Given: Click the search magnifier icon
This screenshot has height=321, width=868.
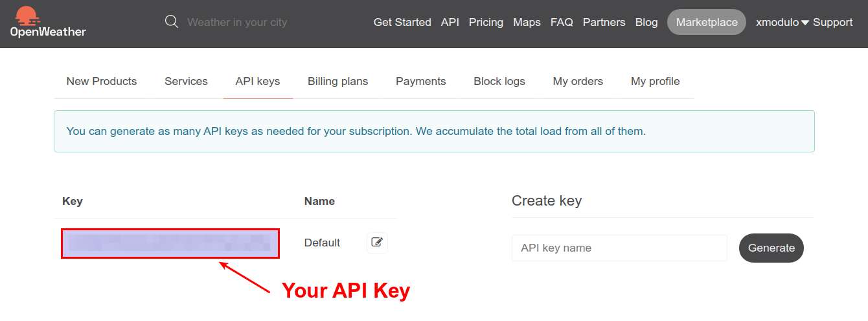Looking at the screenshot, I should [172, 21].
